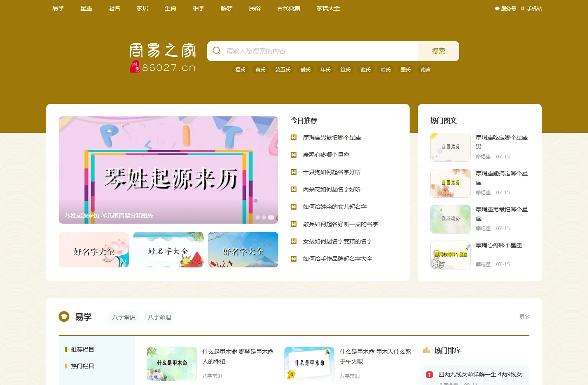Click the 易学 section round icon
The height and width of the screenshot is (385, 588).
point(64,317)
